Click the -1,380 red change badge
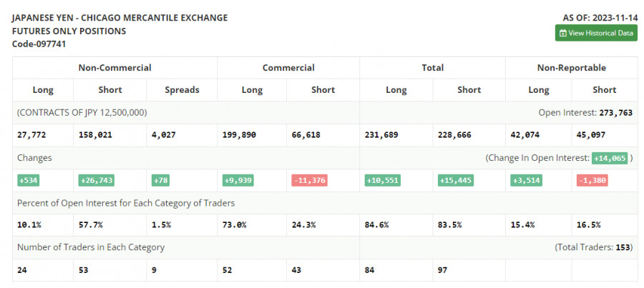The width and height of the screenshot is (644, 288). (x=592, y=180)
